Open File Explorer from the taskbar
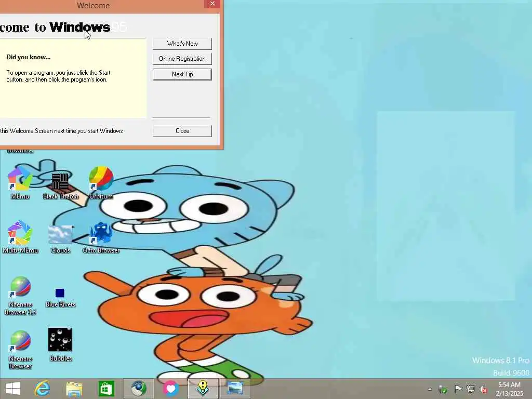The height and width of the screenshot is (399, 532). click(x=74, y=389)
